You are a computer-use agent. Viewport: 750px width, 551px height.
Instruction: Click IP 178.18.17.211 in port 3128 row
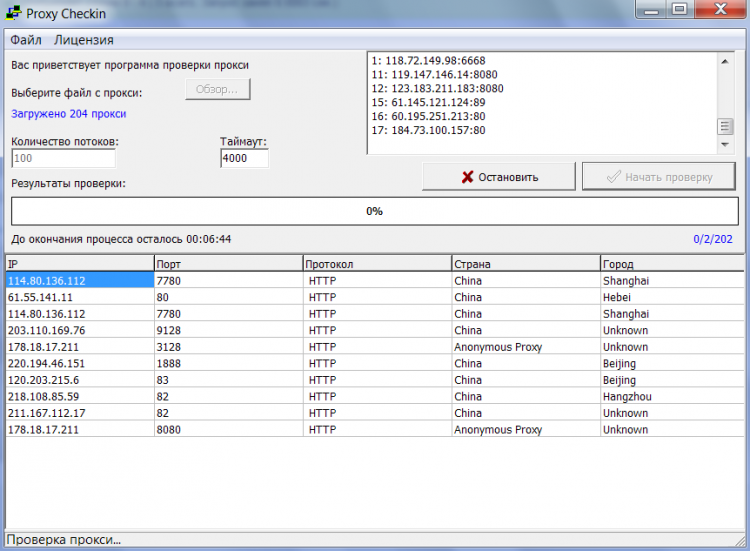(x=43, y=347)
